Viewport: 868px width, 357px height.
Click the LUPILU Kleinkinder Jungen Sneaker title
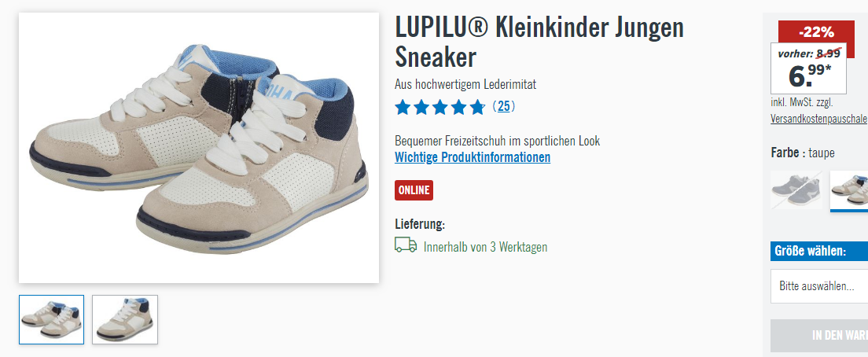(x=539, y=42)
